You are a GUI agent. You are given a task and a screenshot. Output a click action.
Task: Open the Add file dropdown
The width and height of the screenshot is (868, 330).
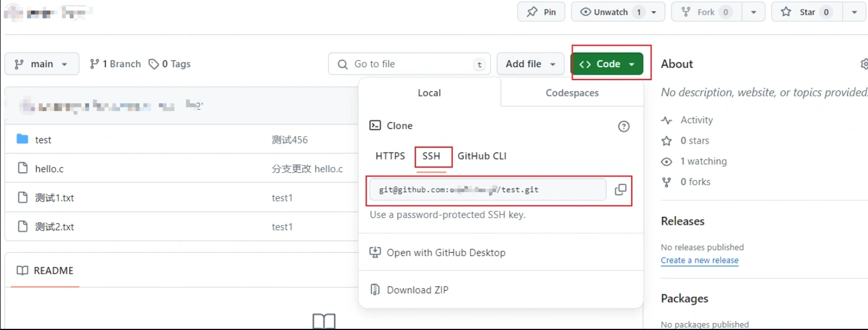click(531, 64)
